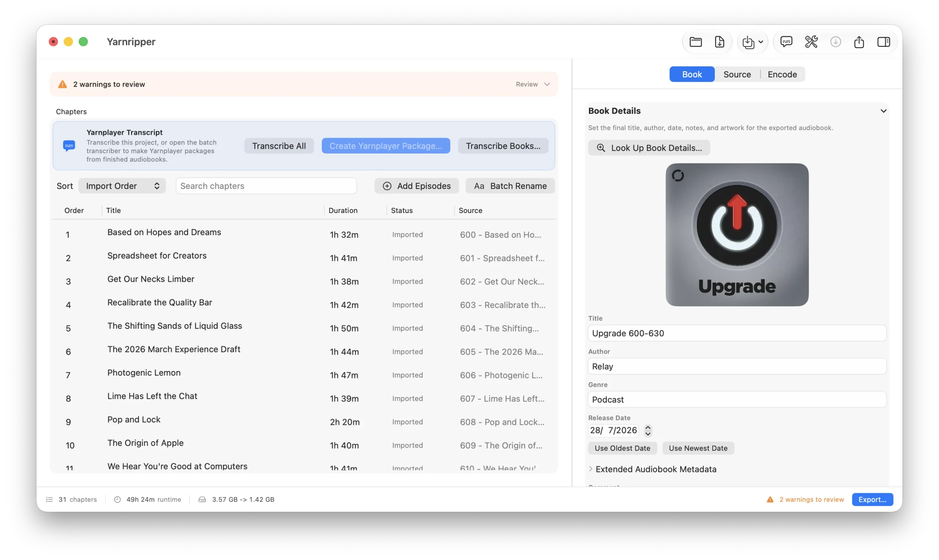Image resolution: width=939 pixels, height=560 pixels.
Task: Sort by the Source column header
Action: (470, 210)
